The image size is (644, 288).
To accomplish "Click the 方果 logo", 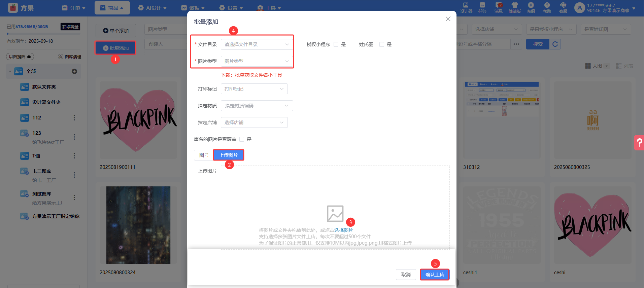I will click(21, 8).
